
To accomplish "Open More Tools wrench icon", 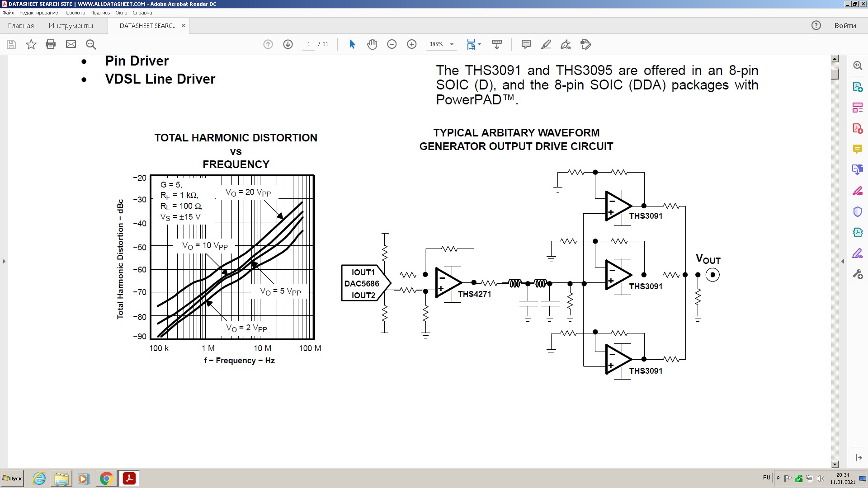I will click(858, 274).
